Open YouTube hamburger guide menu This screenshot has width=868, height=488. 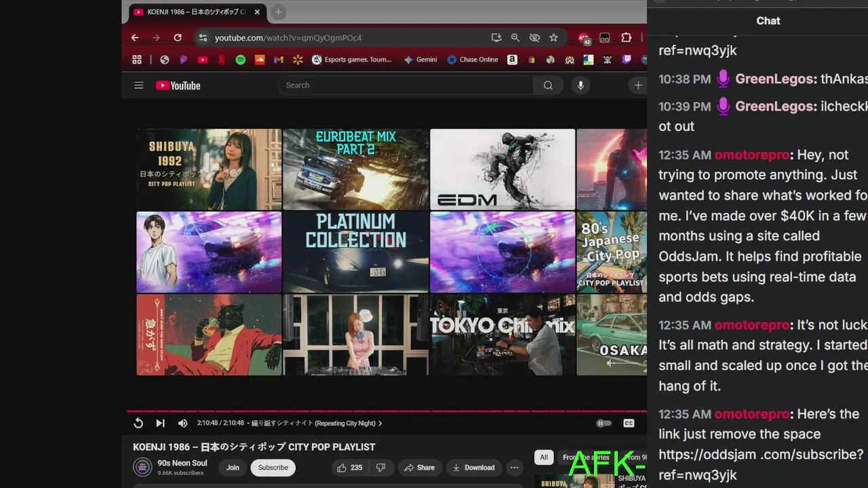[138, 85]
